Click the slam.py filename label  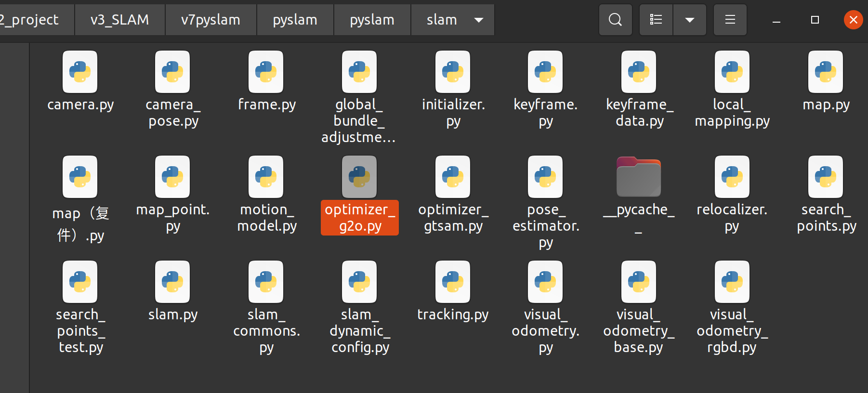[173, 314]
